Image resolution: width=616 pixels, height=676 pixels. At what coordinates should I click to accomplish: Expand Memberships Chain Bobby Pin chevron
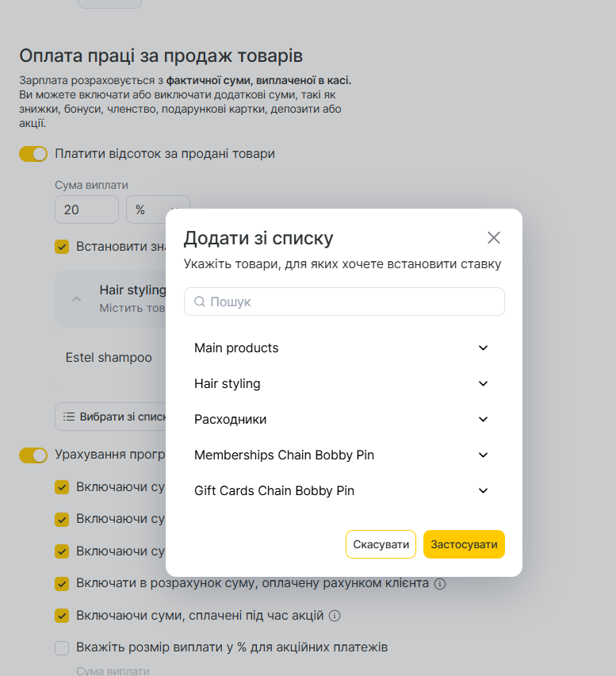coord(484,455)
